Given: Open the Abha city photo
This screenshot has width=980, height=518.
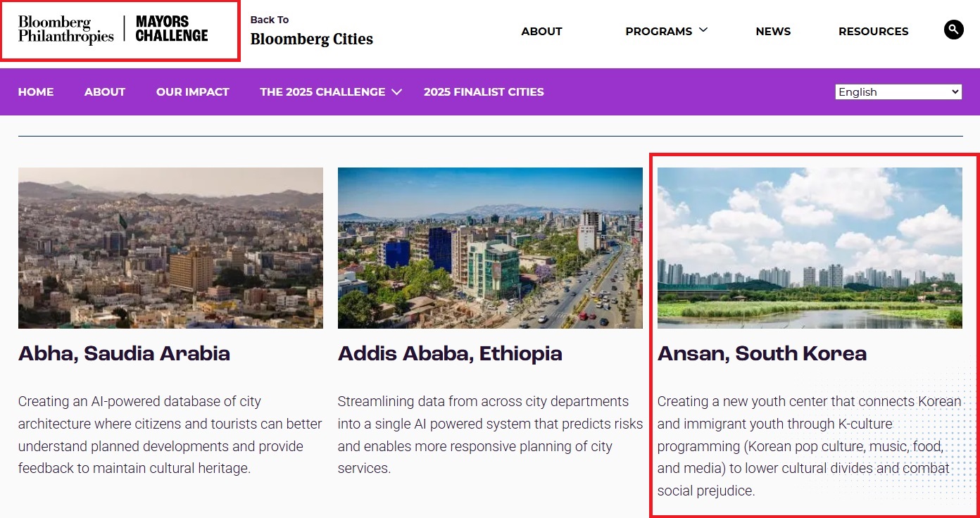Looking at the screenshot, I should point(170,248).
